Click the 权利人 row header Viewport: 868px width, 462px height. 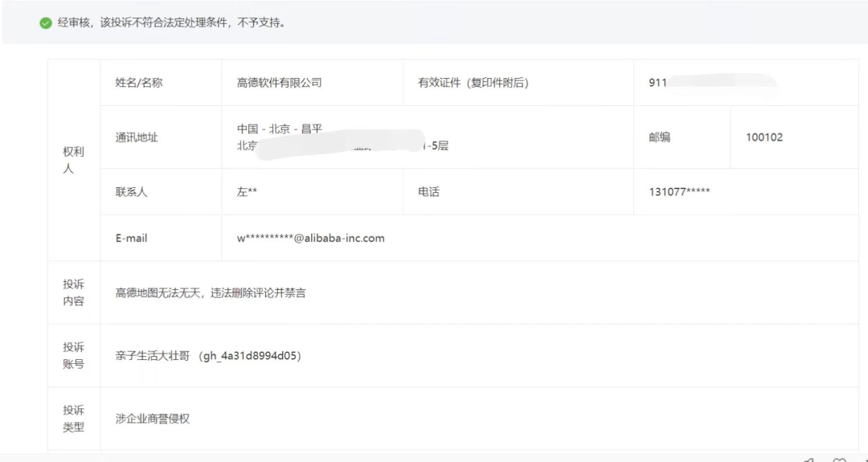74,160
